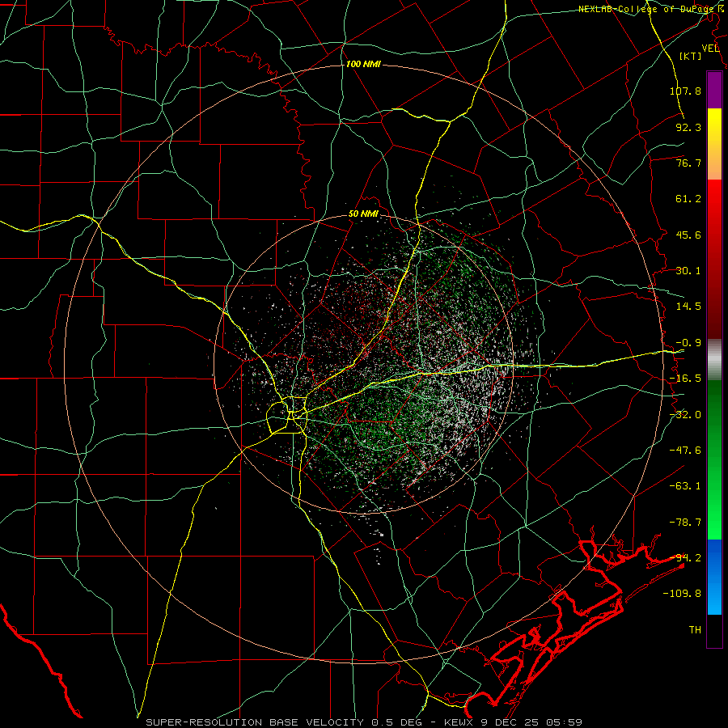The width and height of the screenshot is (728, 728).
Task: Click the blue segment of the color bar
Action: [x=714, y=577]
